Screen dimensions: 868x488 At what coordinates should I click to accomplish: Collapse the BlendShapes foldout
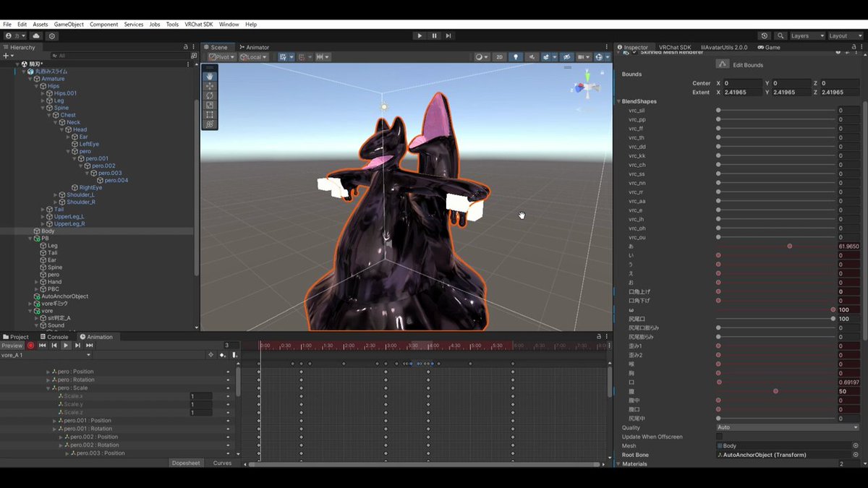click(618, 101)
